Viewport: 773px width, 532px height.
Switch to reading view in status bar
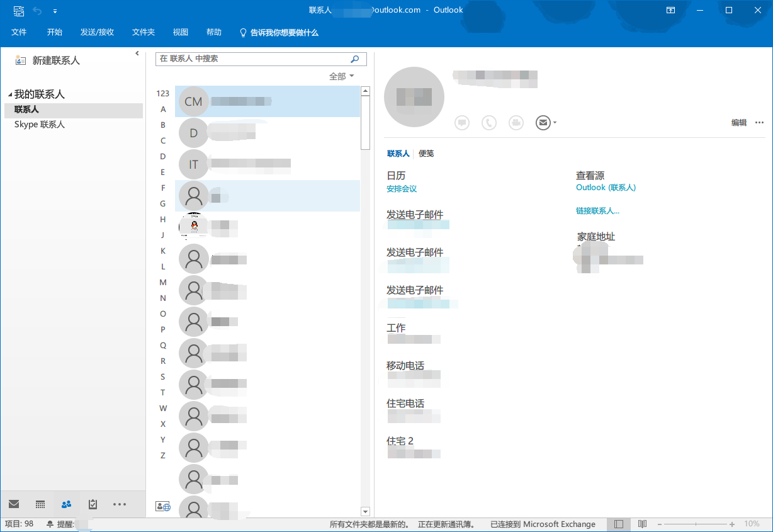tap(642, 524)
